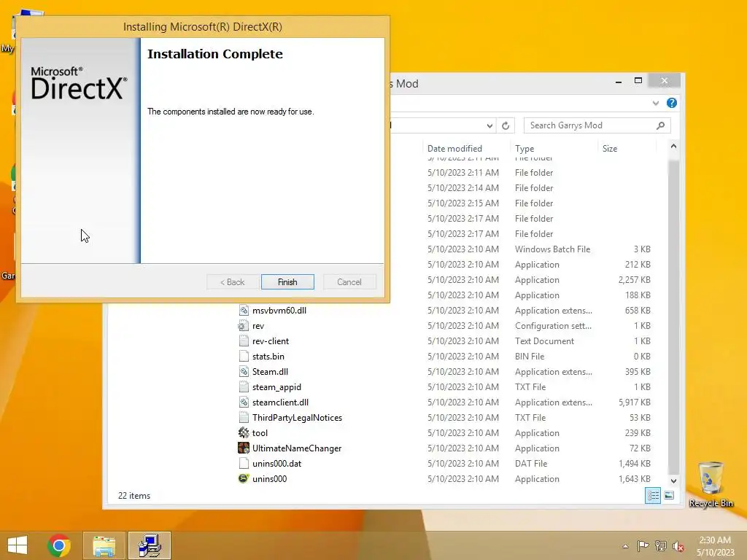
Task: Click the Configuration sett... type cell
Action: coord(553,326)
